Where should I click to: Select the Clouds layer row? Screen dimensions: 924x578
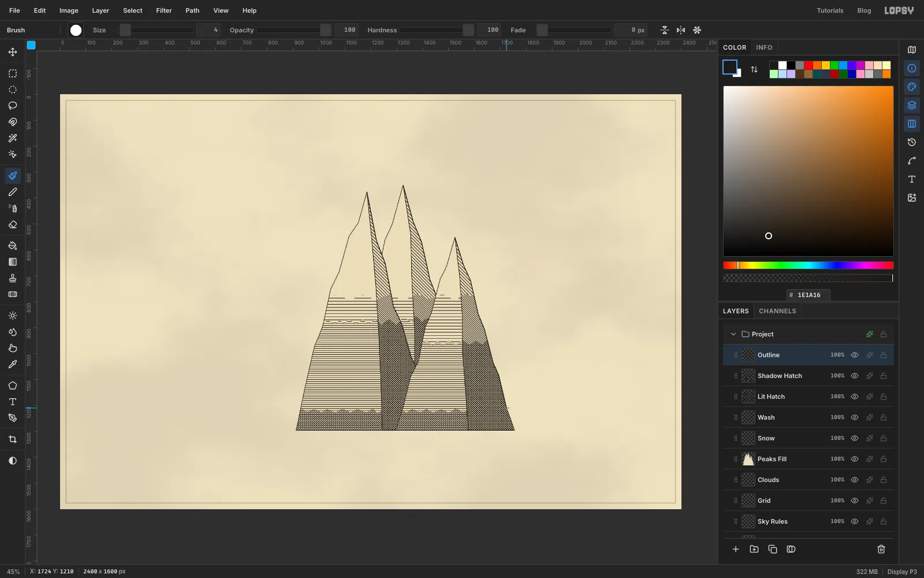pyautogui.click(x=808, y=480)
